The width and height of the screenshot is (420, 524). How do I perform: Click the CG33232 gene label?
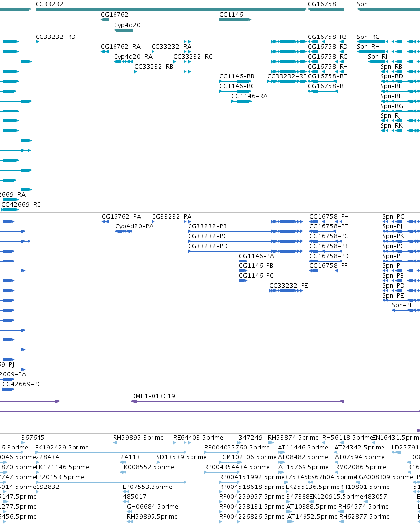[x=49, y=4]
